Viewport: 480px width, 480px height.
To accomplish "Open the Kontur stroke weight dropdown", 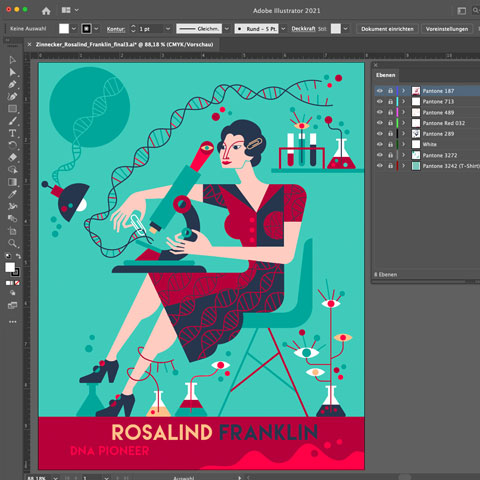I will 168,29.
